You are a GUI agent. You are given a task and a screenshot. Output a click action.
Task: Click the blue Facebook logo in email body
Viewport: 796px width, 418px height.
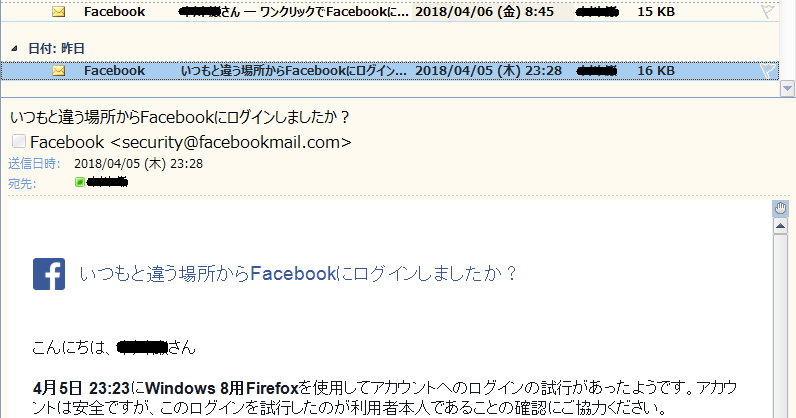(x=49, y=274)
